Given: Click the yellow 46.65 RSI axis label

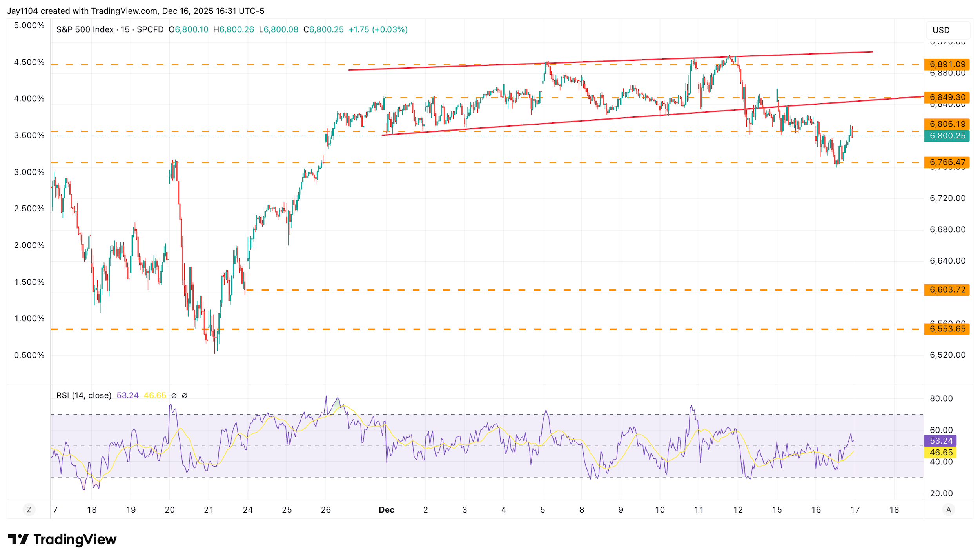Looking at the screenshot, I should point(940,453).
